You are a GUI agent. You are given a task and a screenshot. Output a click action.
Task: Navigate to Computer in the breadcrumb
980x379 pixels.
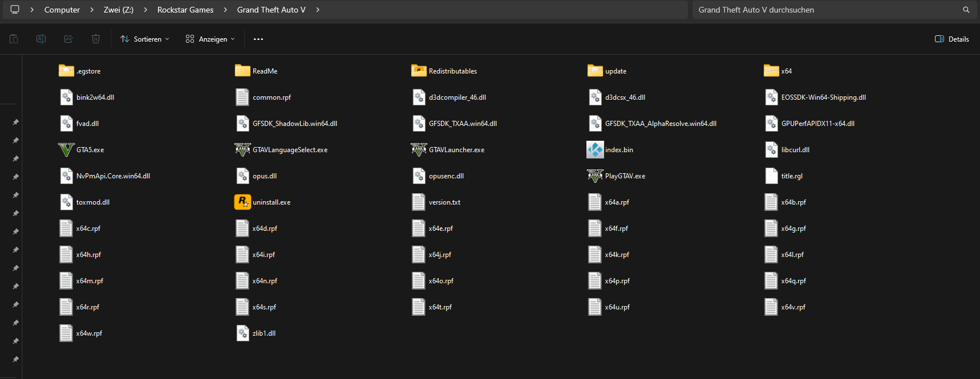tap(62, 10)
